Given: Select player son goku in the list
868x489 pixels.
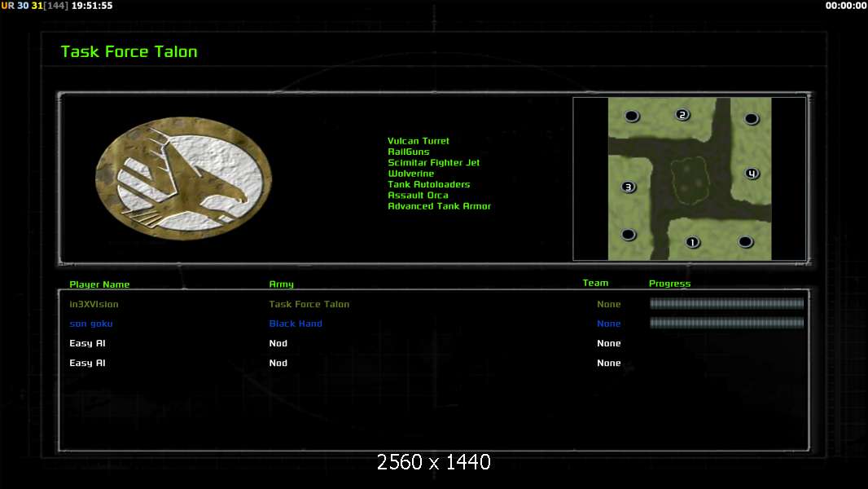Looking at the screenshot, I should point(90,324).
